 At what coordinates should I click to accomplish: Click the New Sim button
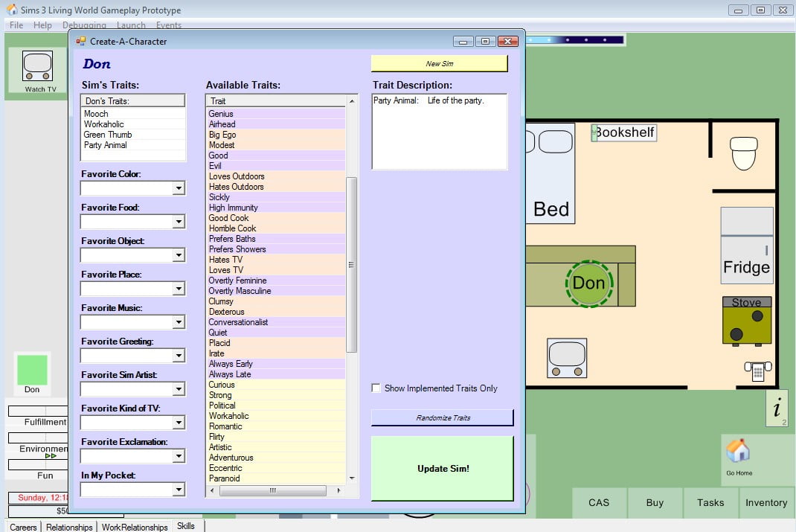tap(439, 64)
